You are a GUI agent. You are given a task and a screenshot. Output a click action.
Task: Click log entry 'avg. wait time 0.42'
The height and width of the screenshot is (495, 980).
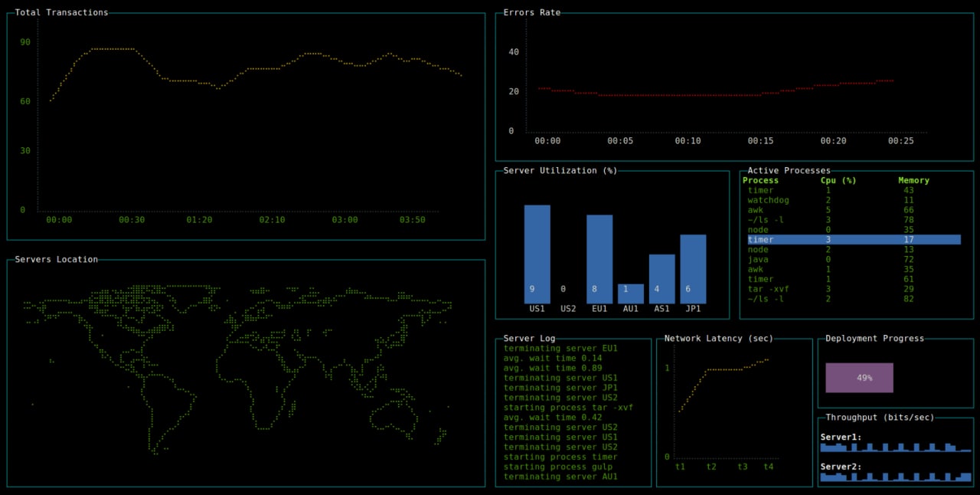(x=553, y=418)
